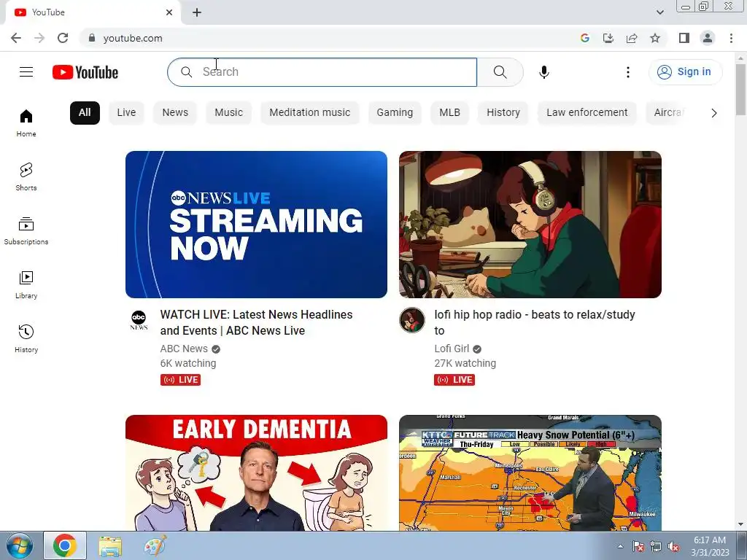Share this page via the share icon
This screenshot has width=747, height=560.
(x=632, y=38)
